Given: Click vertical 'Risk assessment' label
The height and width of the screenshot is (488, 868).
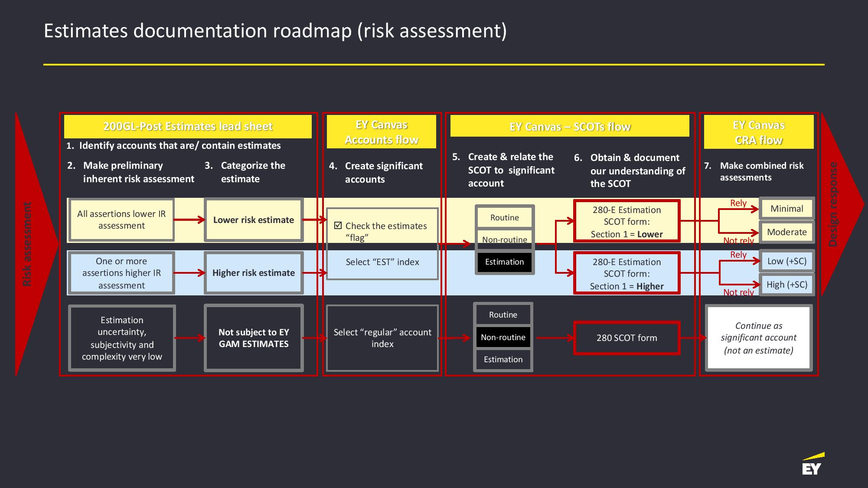Looking at the screenshot, I should point(27,244).
